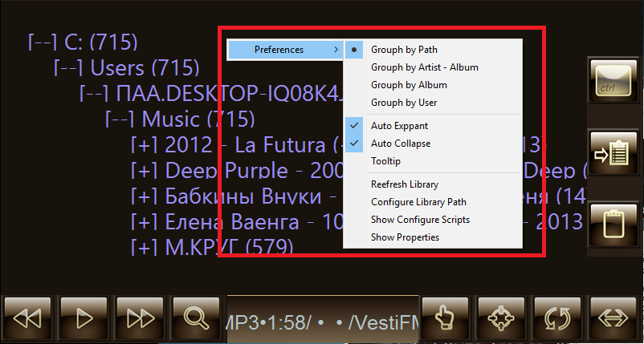
Task: Click the circular refresh arrows icon
Action: [x=558, y=318]
